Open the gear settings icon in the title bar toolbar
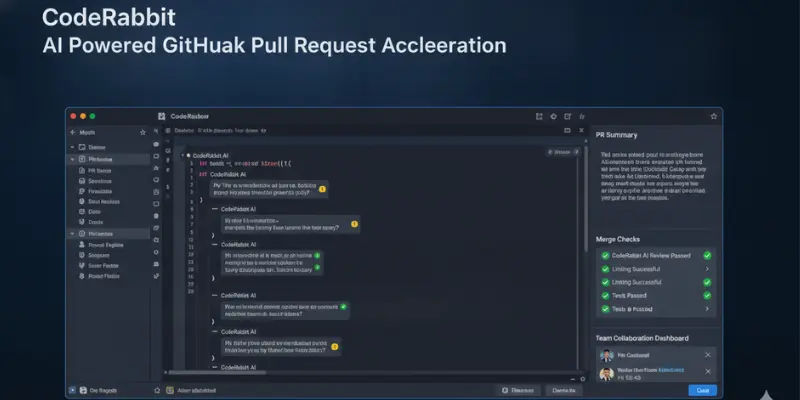This screenshot has width=800, height=400. (554, 116)
